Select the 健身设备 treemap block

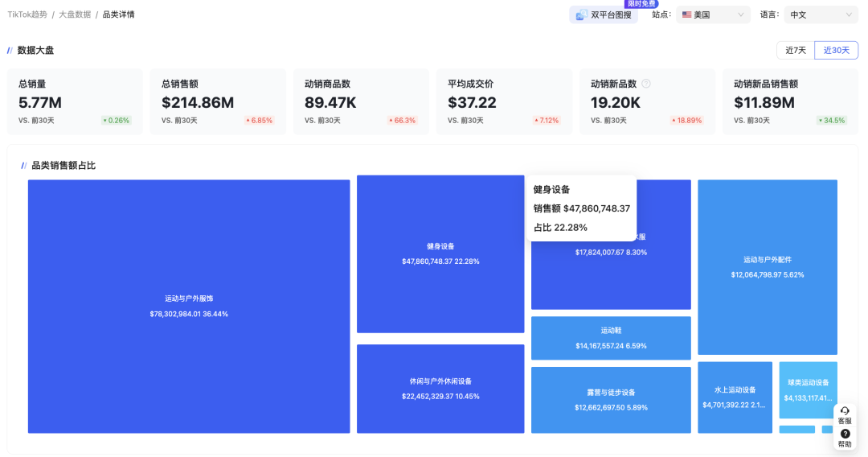(440, 254)
